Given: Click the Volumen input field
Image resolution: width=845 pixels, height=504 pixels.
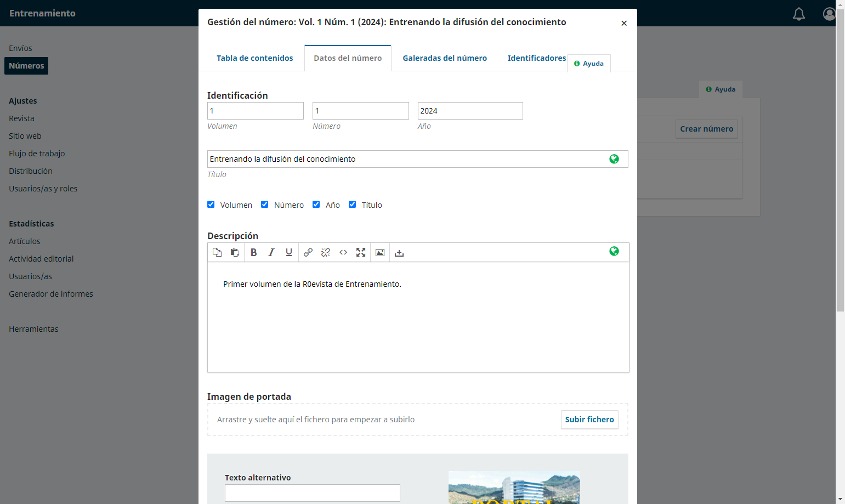Looking at the screenshot, I should tap(256, 111).
